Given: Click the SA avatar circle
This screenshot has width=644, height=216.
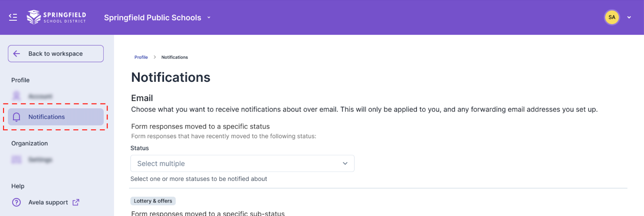Looking at the screenshot, I should pos(612,17).
